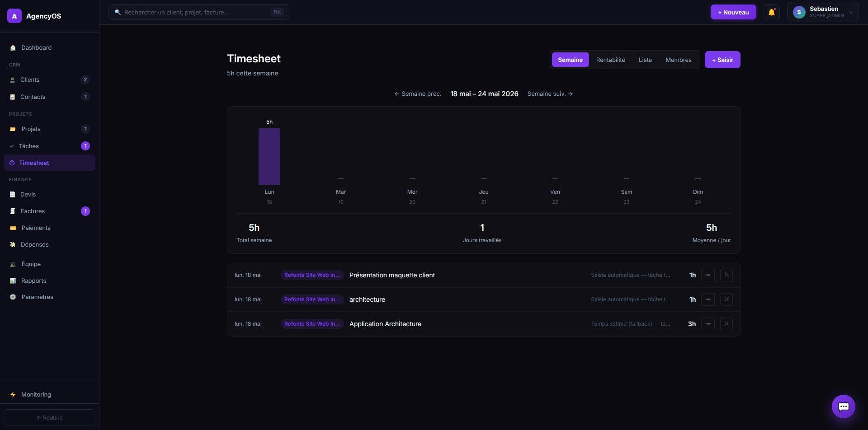Focus the client search field
This screenshot has height=430, width=868.
(198, 12)
